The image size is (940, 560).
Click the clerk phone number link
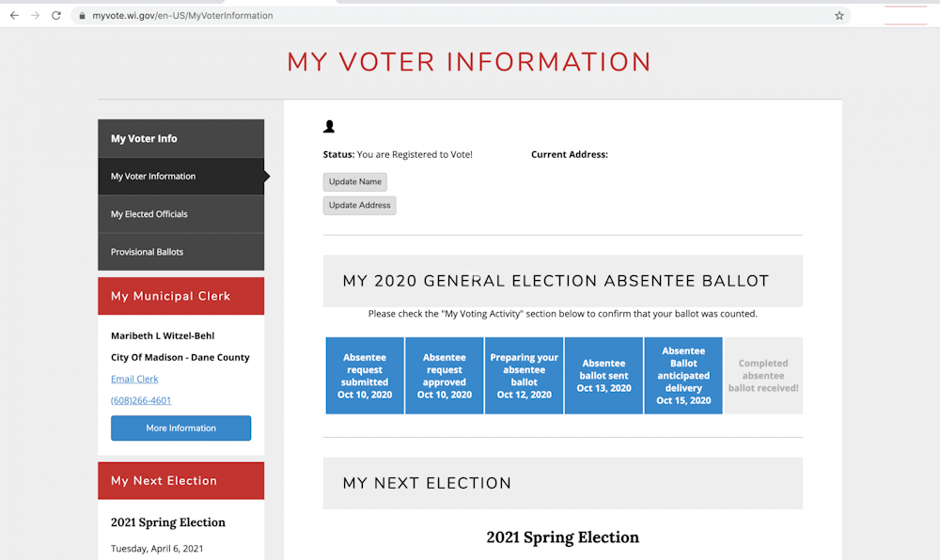(141, 400)
